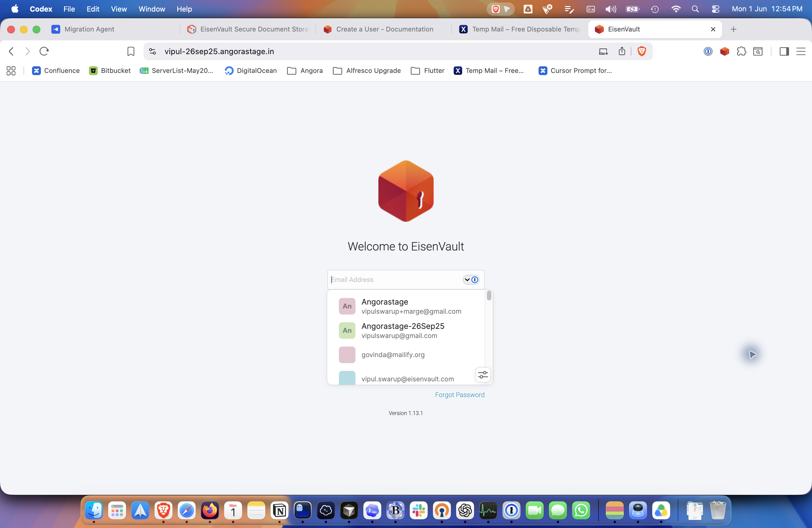The width and height of the screenshot is (812, 528).
Task: Open the File menu
Action: pos(69,9)
